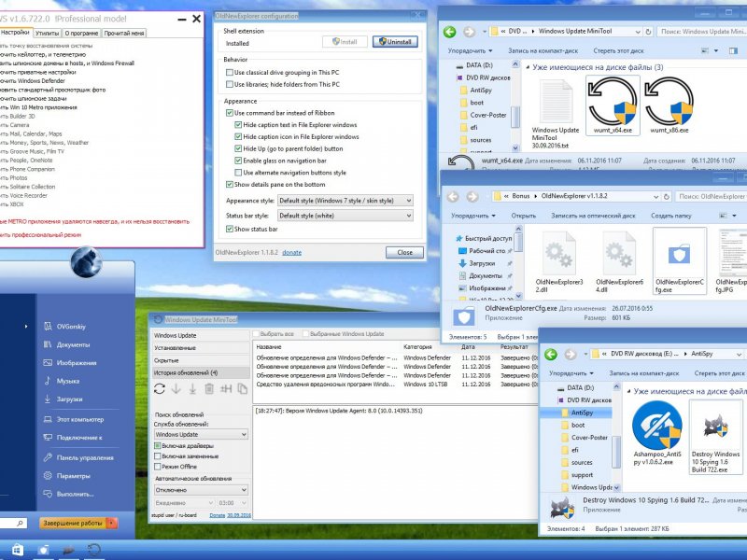Uncheck Hide Up (go to parent folder) button
Screen dimensions: 747x560
(x=238, y=148)
